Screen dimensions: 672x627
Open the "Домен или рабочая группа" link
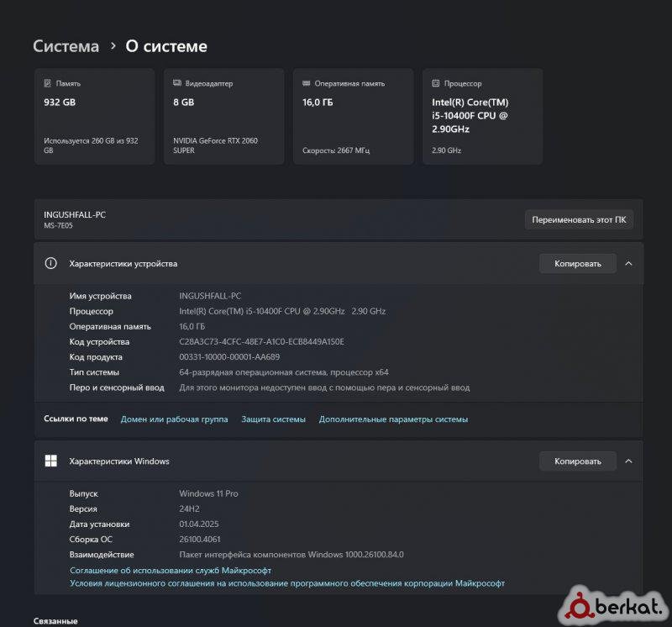[x=175, y=419]
